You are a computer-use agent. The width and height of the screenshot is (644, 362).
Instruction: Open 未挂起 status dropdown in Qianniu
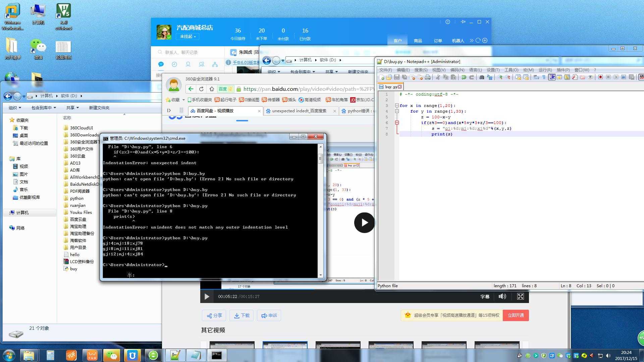coord(188,37)
